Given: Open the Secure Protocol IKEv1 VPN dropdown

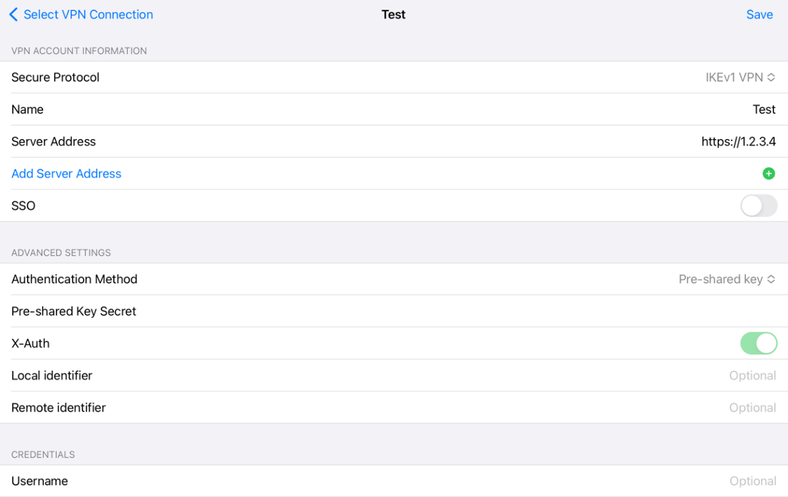Looking at the screenshot, I should pyautogui.click(x=740, y=77).
